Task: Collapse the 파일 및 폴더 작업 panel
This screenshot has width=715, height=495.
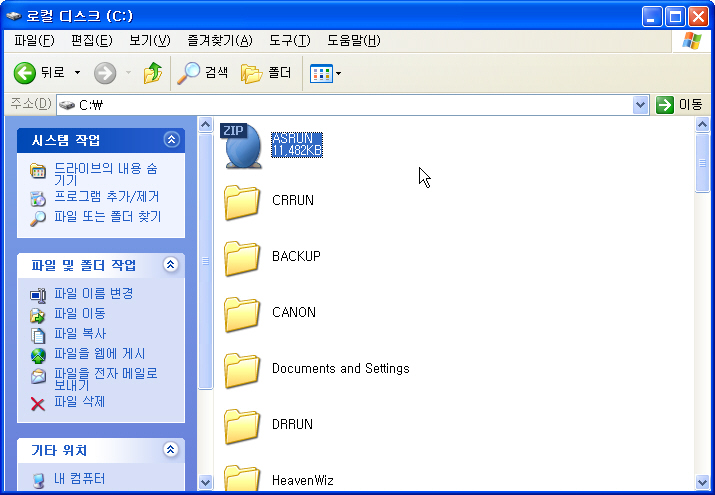Action: [x=171, y=264]
